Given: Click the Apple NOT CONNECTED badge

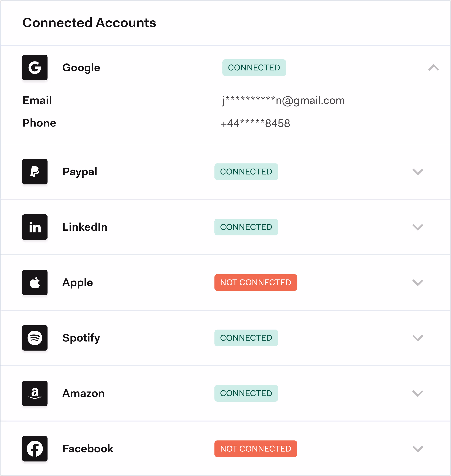Looking at the screenshot, I should [255, 283].
